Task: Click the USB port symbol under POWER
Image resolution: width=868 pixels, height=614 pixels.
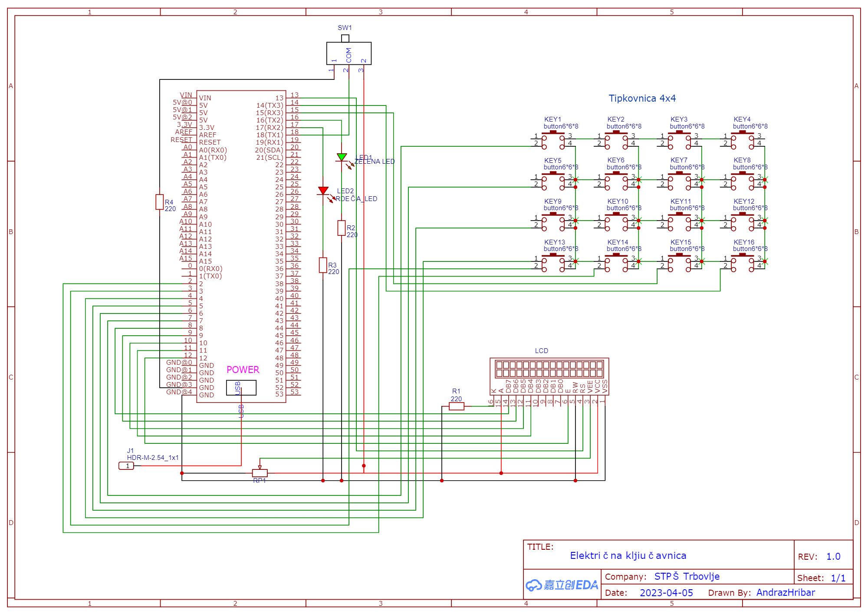Action: pos(242,387)
